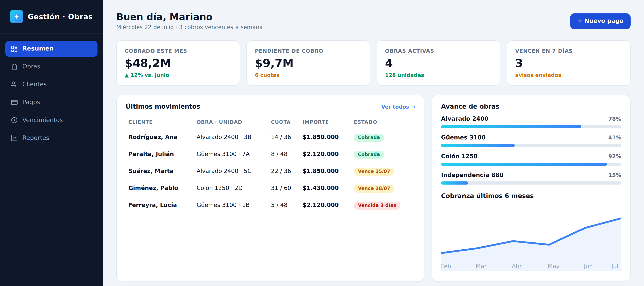Click the Vencimientos clock icon
644x286 pixels.
tap(14, 120)
